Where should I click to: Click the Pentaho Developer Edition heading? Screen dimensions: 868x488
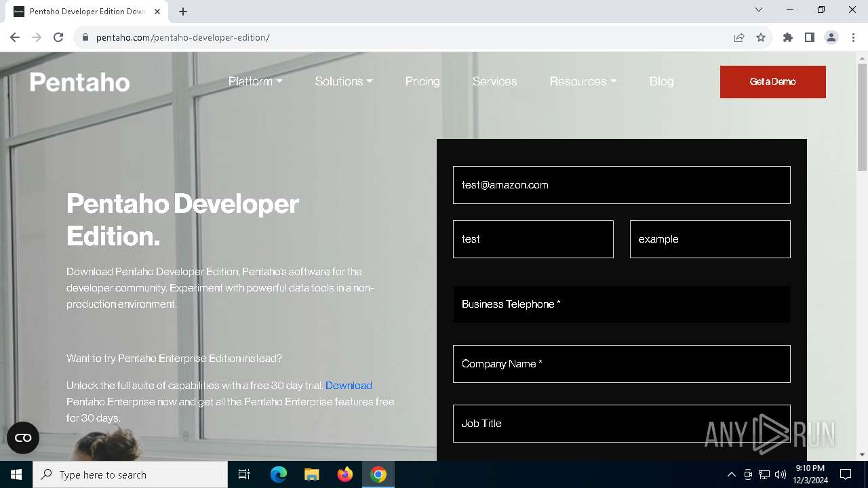183,220
